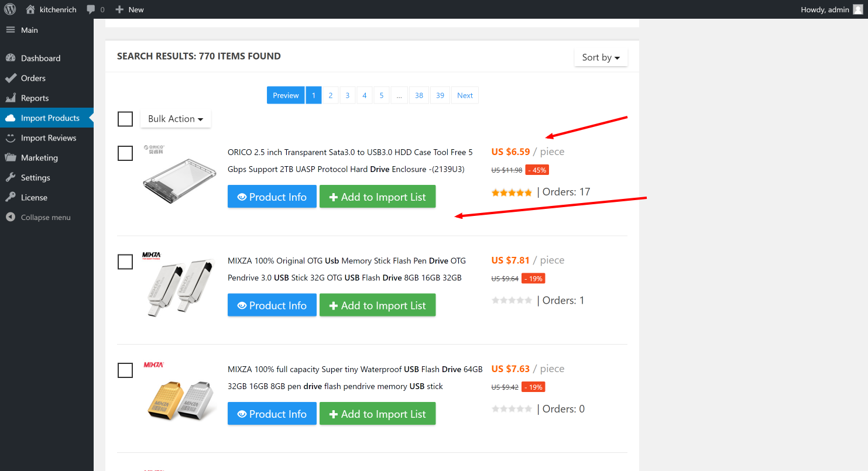
Task: Click the ORICO 2.5 inch Transparent product title
Action: point(350,161)
